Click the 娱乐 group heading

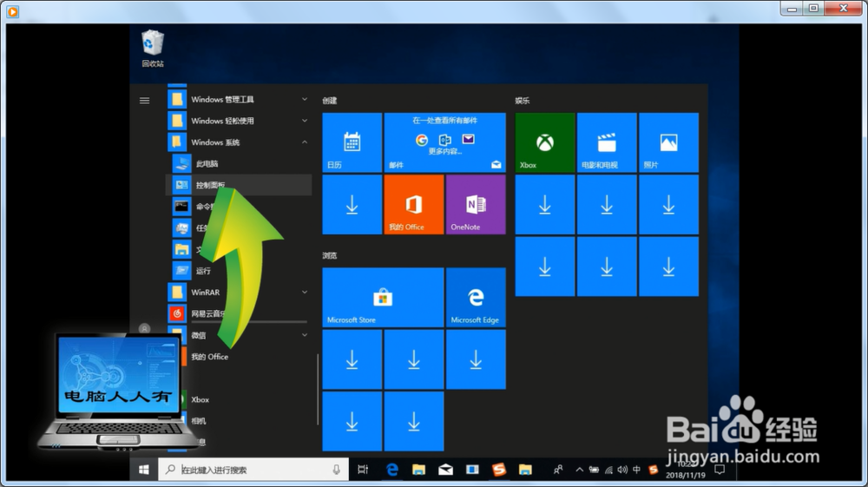point(522,100)
